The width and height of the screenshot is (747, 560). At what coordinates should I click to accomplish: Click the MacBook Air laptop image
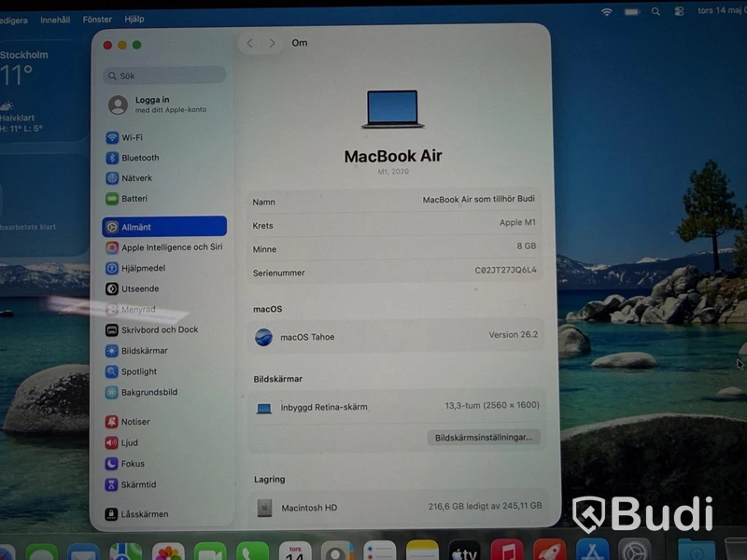tap(392, 109)
